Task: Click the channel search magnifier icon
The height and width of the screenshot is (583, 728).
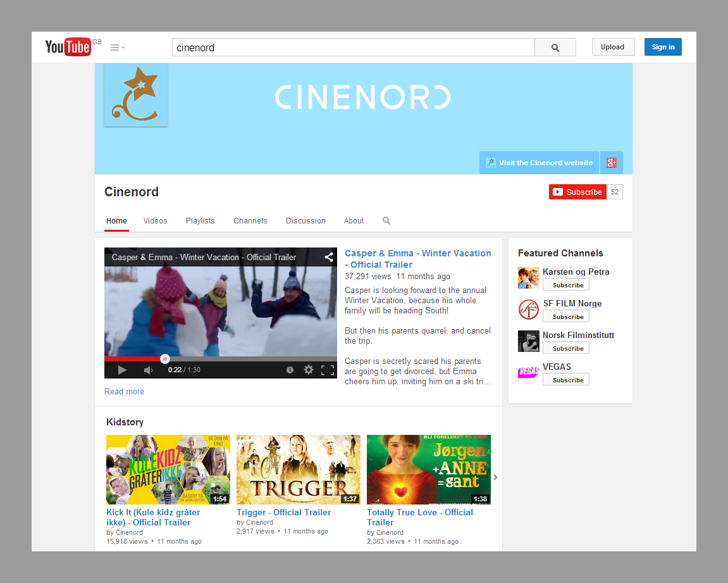Action: pos(386,221)
